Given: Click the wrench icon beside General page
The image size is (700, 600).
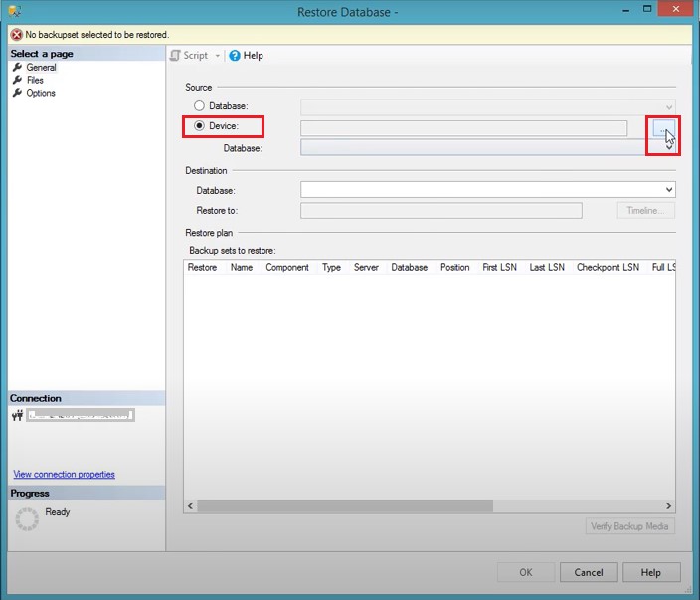Looking at the screenshot, I should [x=17, y=68].
